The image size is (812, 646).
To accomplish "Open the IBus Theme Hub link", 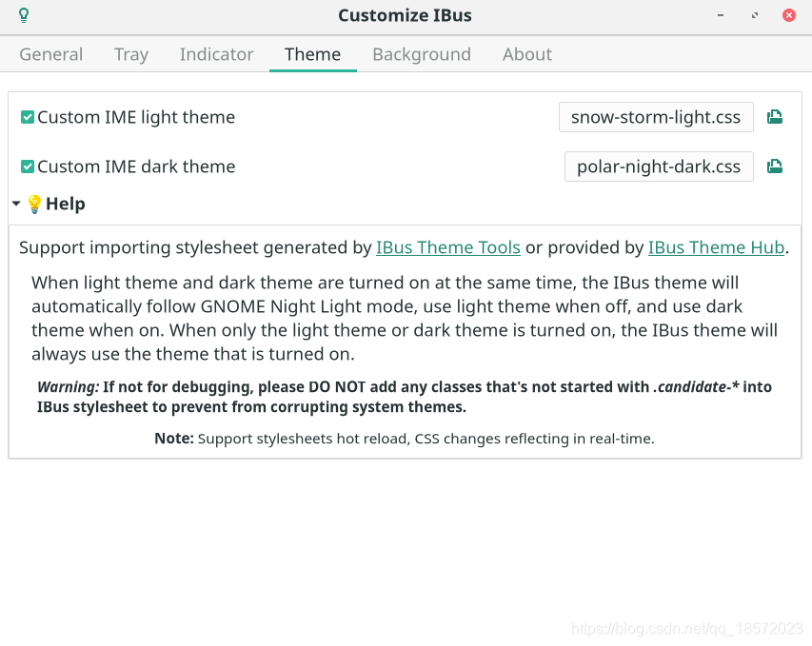I will (716, 247).
